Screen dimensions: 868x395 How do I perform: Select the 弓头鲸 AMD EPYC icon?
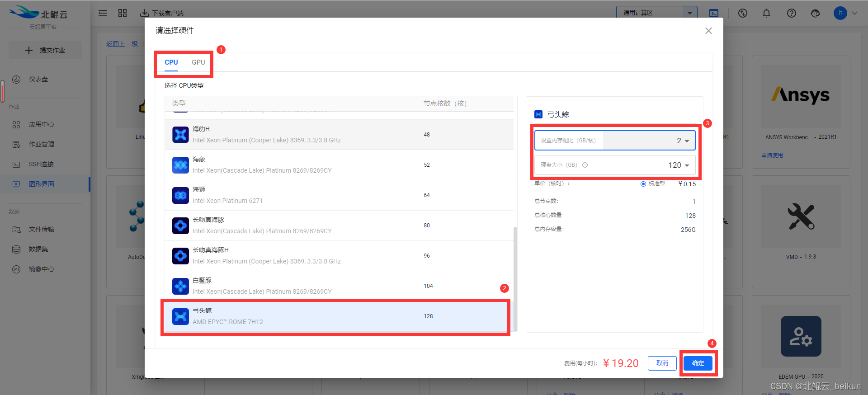[180, 316]
